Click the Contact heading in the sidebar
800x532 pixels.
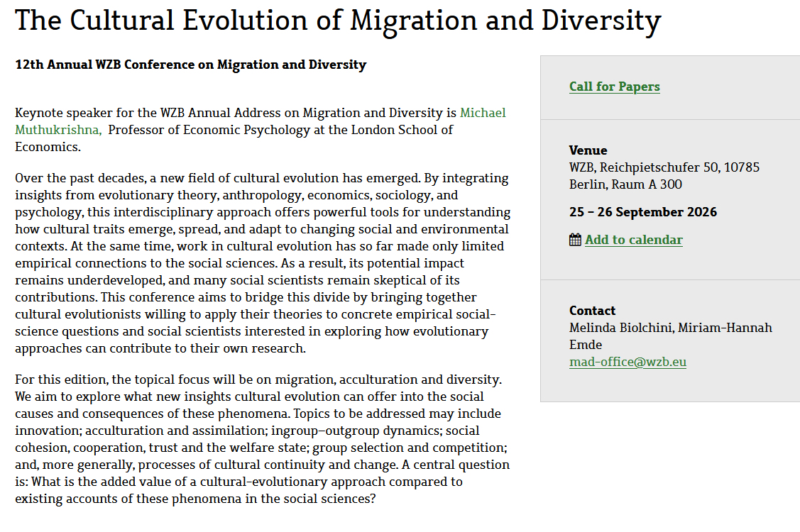click(x=592, y=311)
